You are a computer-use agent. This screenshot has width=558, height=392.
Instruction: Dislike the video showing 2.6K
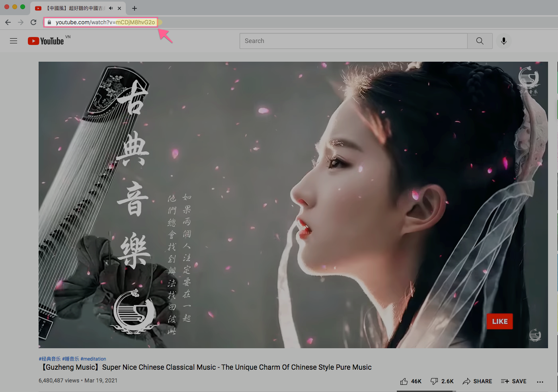442,381
